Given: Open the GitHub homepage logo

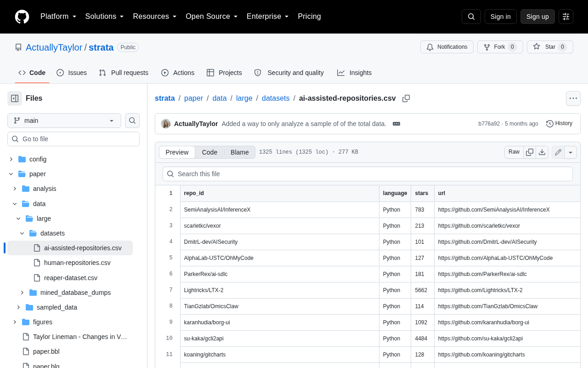Looking at the screenshot, I should tap(22, 17).
